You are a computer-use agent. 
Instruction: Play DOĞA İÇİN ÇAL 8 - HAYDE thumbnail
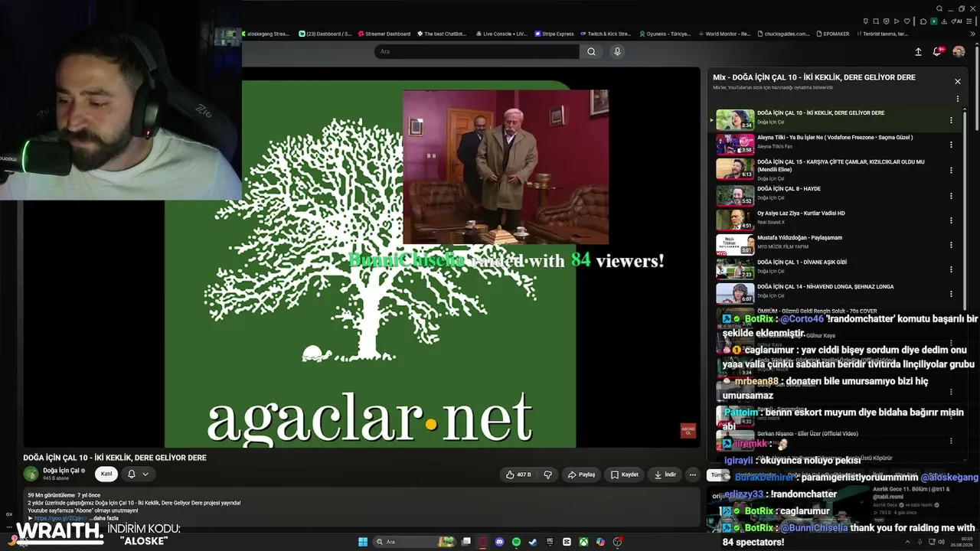[x=735, y=196]
